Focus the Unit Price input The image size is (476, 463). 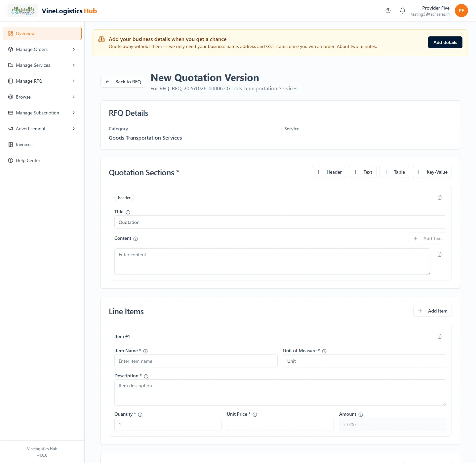(x=280, y=424)
